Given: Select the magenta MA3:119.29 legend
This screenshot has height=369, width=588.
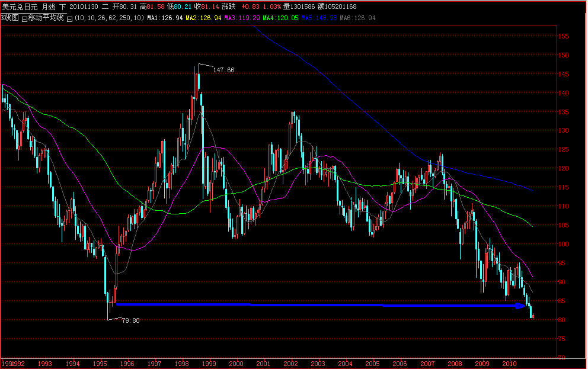Looking at the screenshot, I should (242, 18).
